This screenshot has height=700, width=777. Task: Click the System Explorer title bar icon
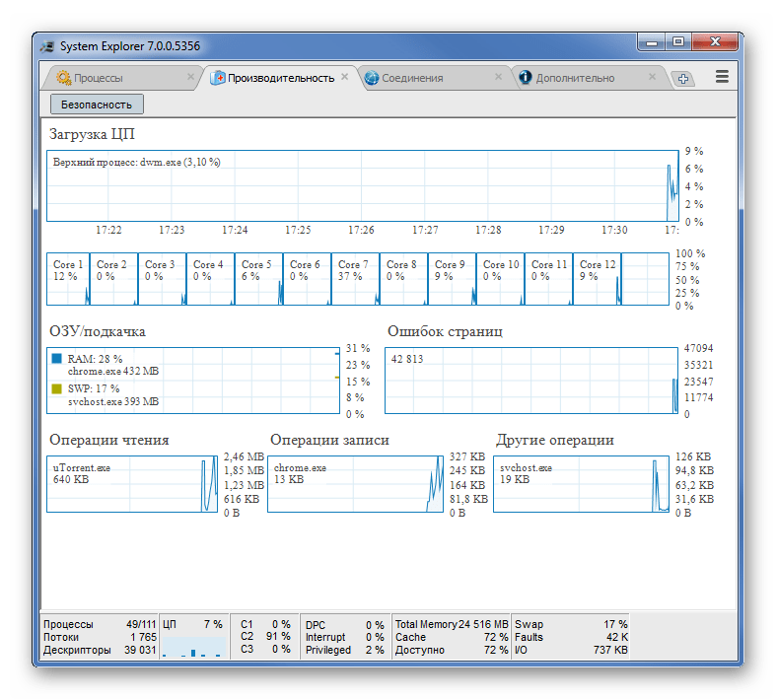47,46
